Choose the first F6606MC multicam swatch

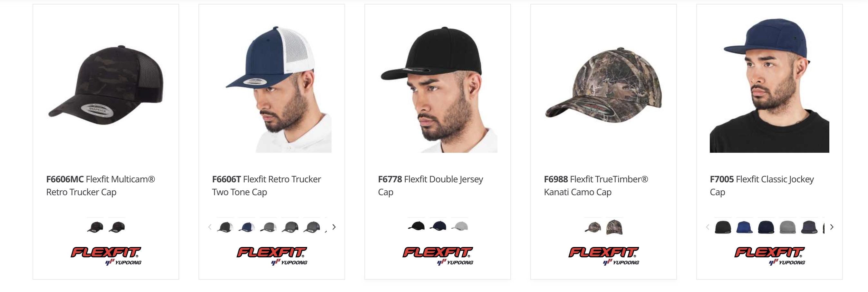coord(95,227)
